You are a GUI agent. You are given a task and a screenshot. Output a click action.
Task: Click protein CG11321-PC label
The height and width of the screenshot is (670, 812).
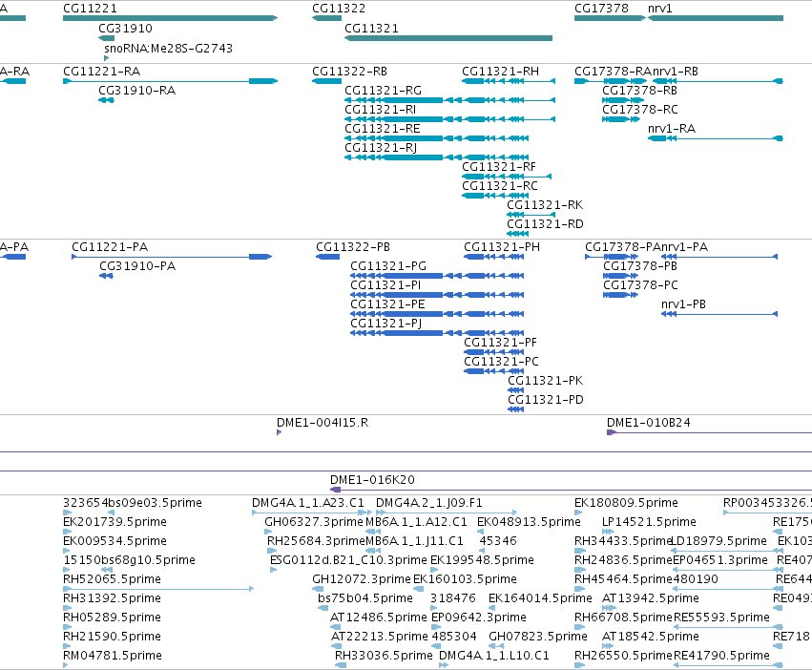[x=501, y=362]
